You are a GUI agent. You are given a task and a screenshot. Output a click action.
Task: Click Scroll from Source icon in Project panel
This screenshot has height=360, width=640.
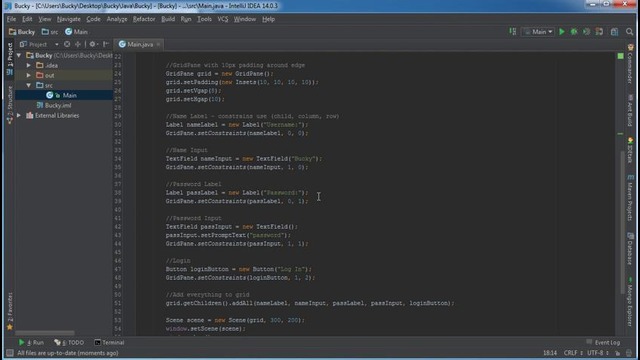pyautogui.click(x=67, y=44)
